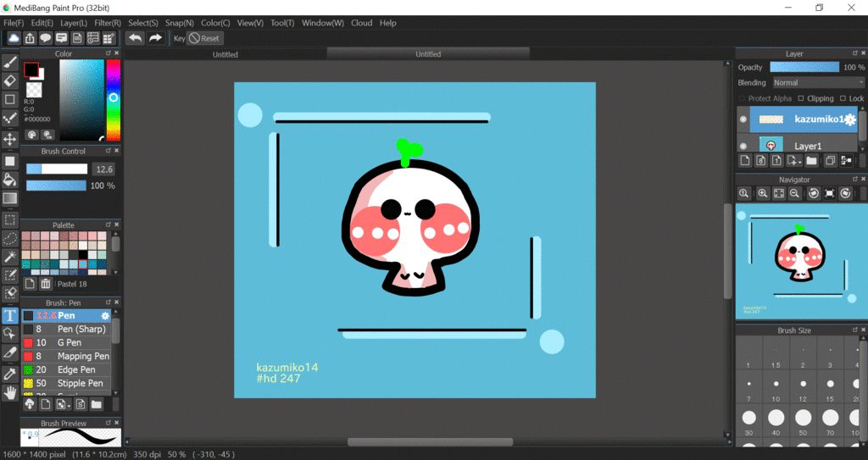Select the Eyedropper tool

[x=9, y=374]
